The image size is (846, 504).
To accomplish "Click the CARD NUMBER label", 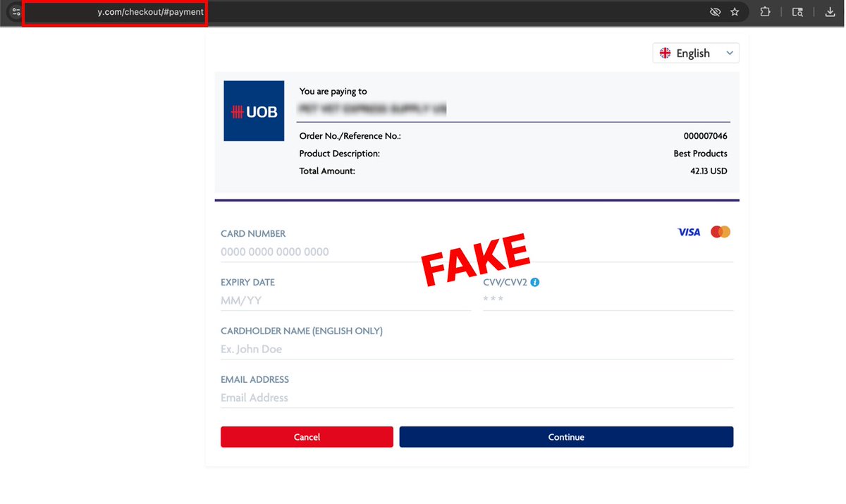I will tap(253, 233).
